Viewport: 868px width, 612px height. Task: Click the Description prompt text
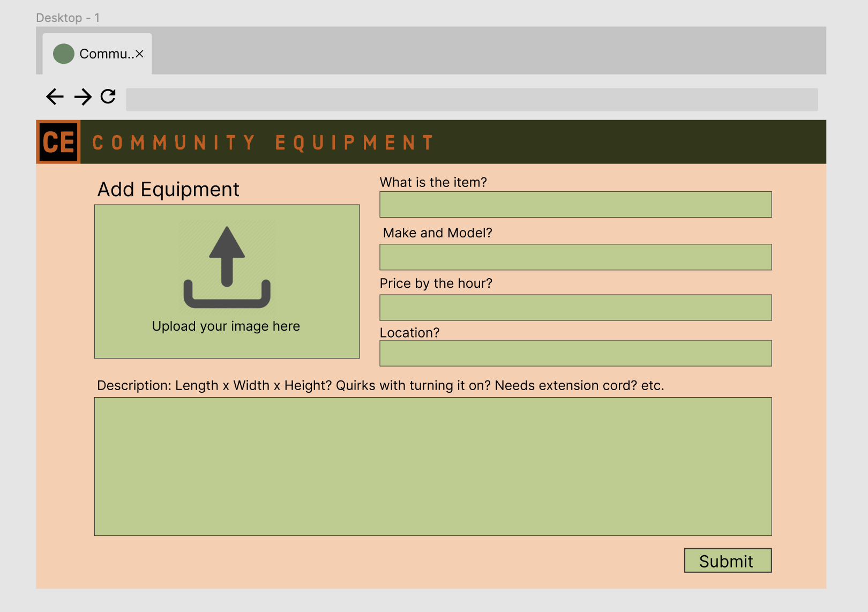(380, 386)
